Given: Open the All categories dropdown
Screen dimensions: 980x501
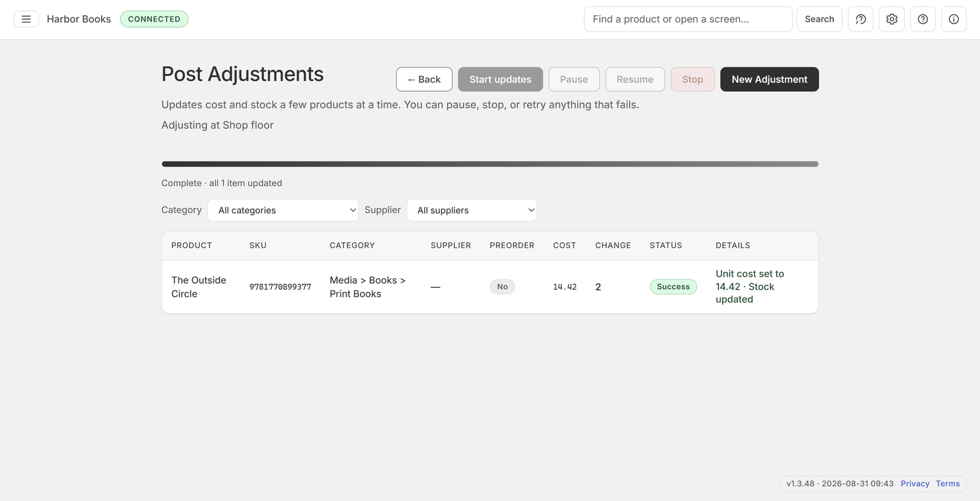Looking at the screenshot, I should 283,210.
